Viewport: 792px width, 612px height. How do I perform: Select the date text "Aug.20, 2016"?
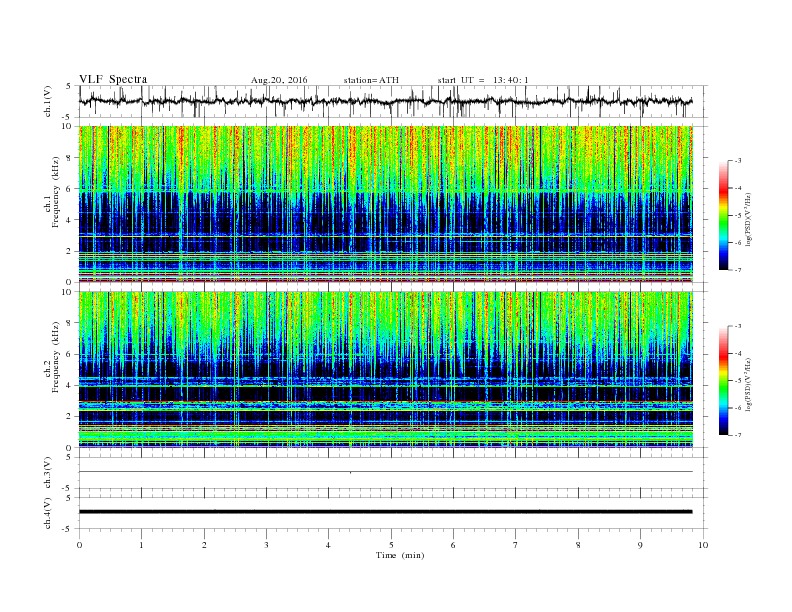(279, 80)
